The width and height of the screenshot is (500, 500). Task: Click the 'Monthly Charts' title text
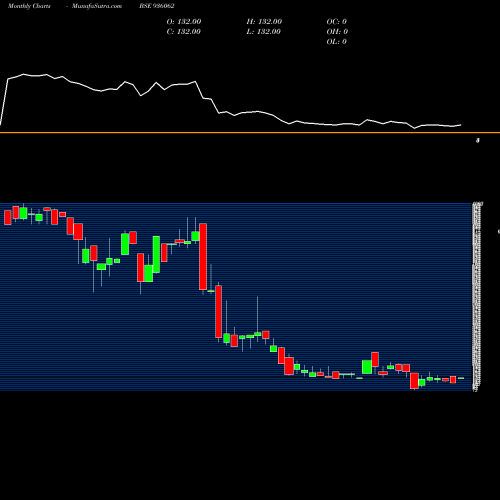(29, 6)
